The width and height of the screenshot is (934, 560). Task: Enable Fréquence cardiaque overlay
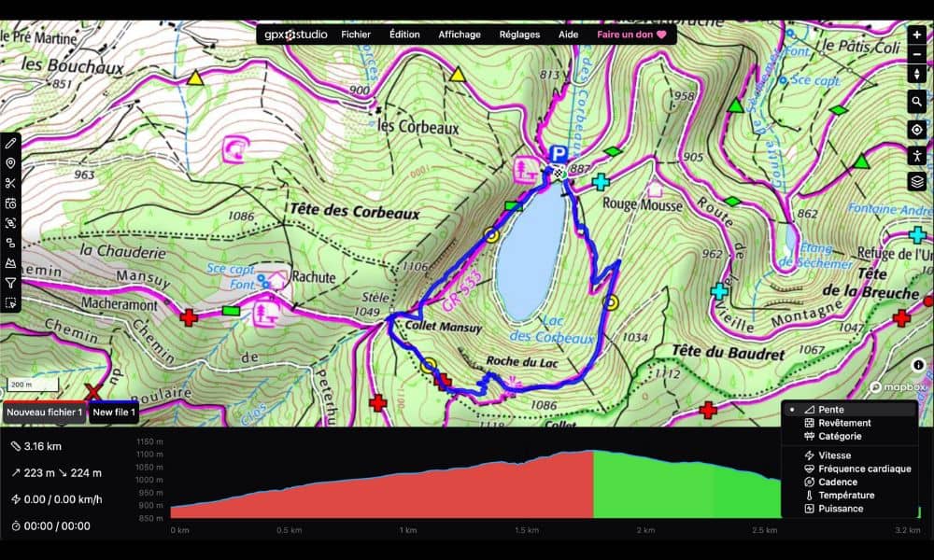[863, 469]
